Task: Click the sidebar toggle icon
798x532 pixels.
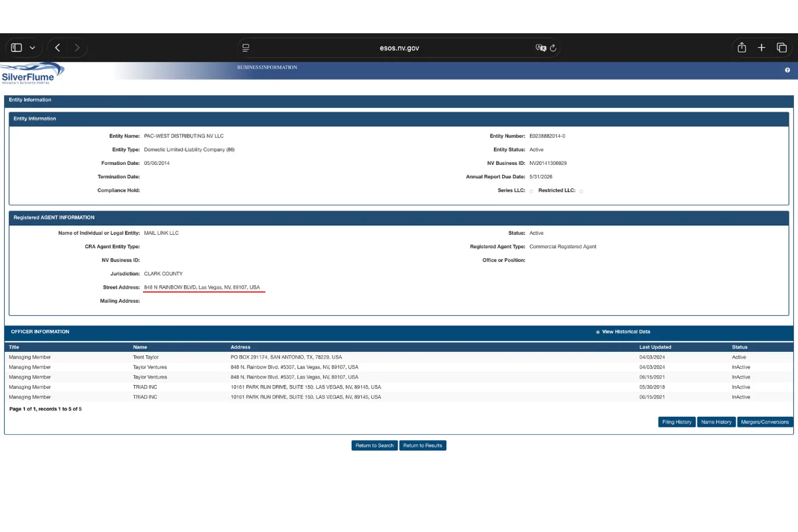Action: pos(17,48)
